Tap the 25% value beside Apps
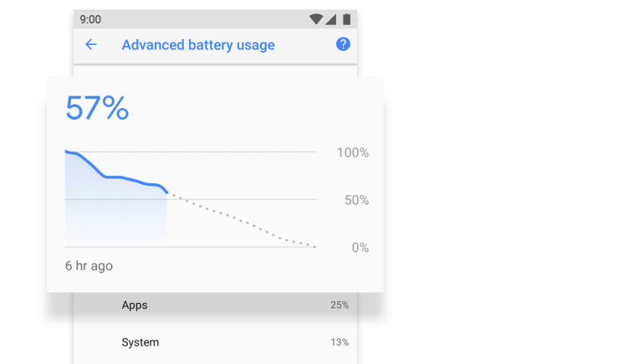The image size is (644, 364). [x=339, y=305]
